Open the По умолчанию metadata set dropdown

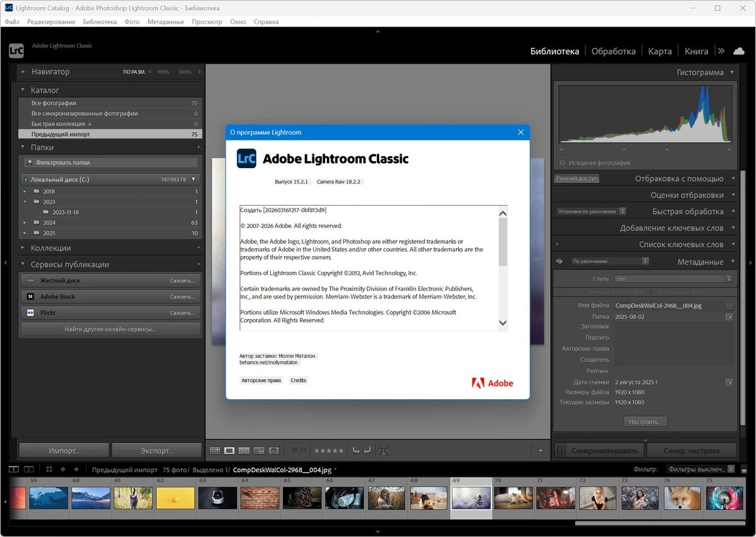coord(610,261)
